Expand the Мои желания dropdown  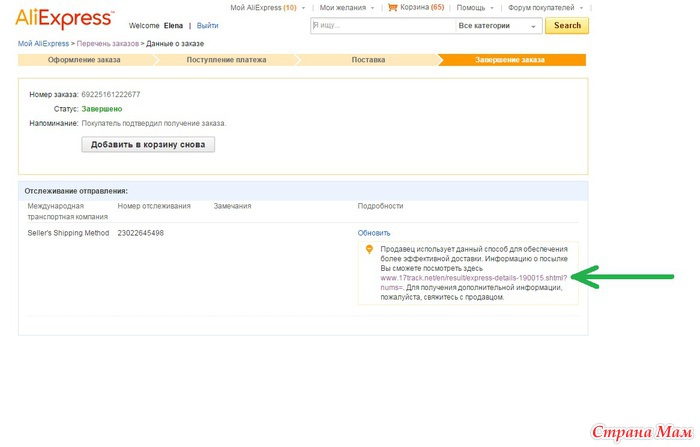(341, 7)
